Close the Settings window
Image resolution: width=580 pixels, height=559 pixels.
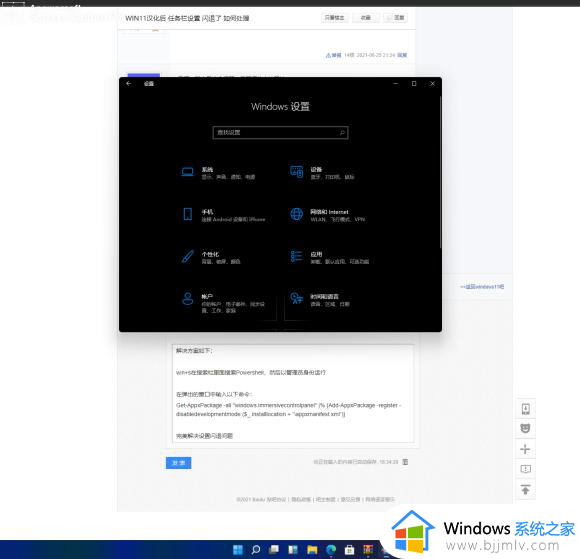coord(432,84)
